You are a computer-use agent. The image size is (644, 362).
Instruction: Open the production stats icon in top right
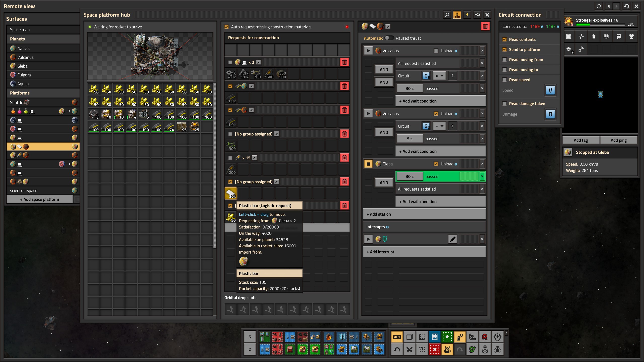(581, 36)
